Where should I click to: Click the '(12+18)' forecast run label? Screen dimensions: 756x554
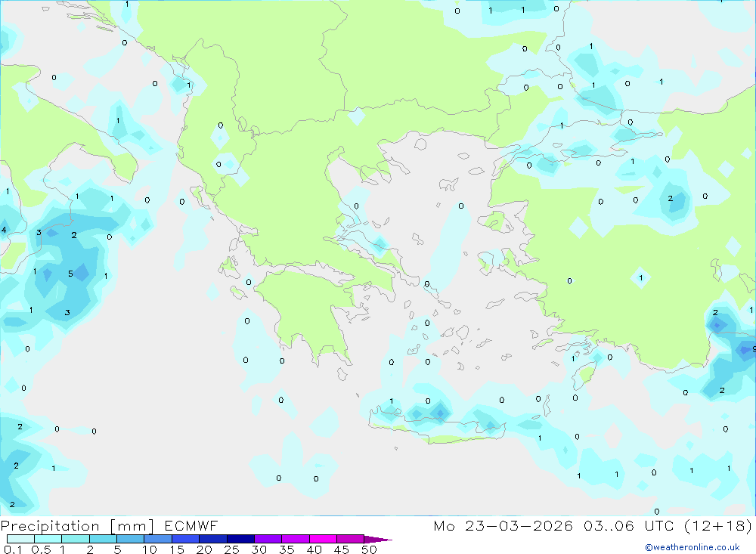pos(718,525)
